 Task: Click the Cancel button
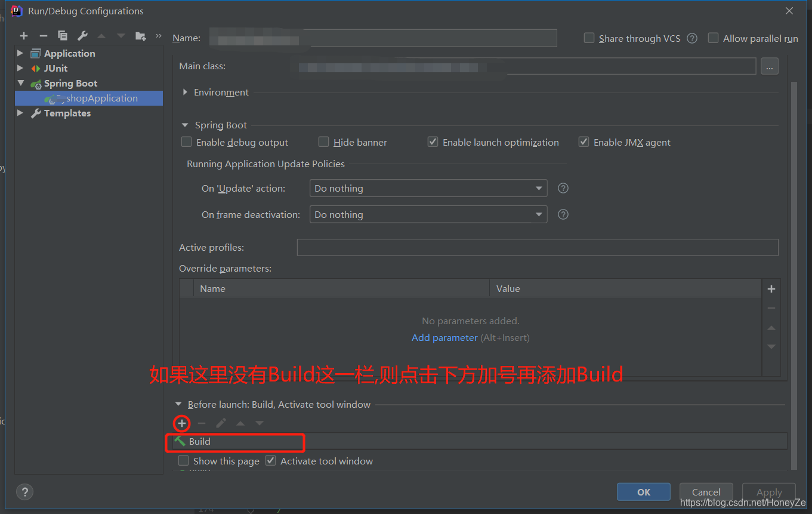(706, 492)
